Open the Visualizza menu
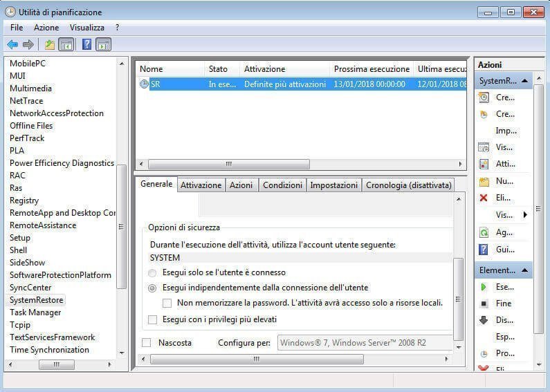This screenshot has width=550, height=392. click(87, 28)
